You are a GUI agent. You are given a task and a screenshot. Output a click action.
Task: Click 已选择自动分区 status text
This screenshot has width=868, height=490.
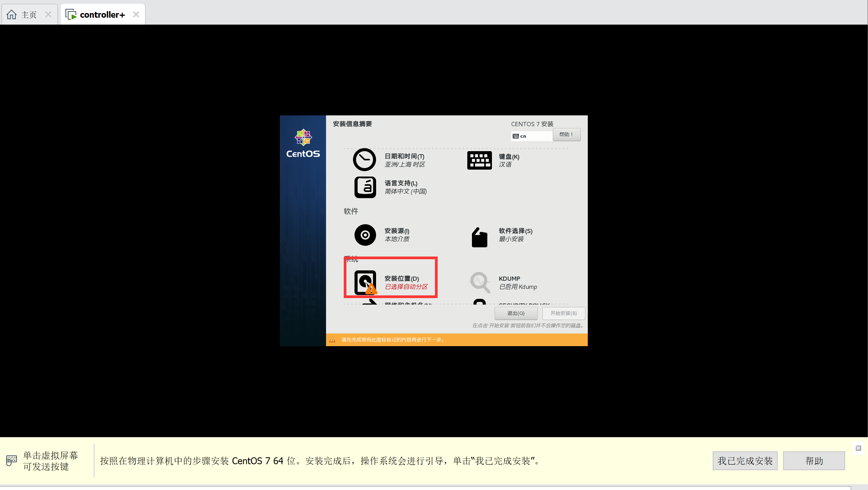[406, 287]
